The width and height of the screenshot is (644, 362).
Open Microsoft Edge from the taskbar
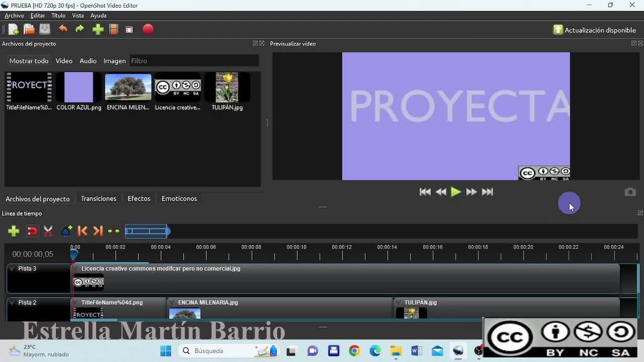pos(375,350)
